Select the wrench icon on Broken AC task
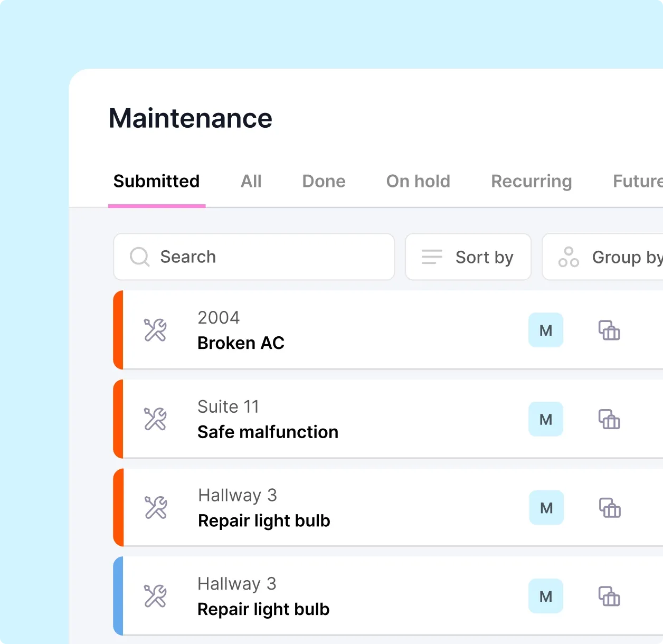 (x=155, y=330)
